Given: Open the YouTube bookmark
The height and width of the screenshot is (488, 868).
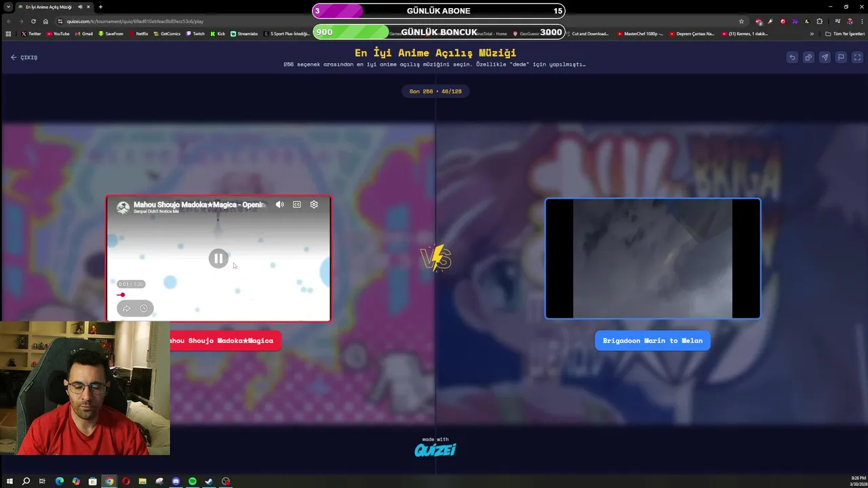Looking at the screenshot, I should pos(58,33).
